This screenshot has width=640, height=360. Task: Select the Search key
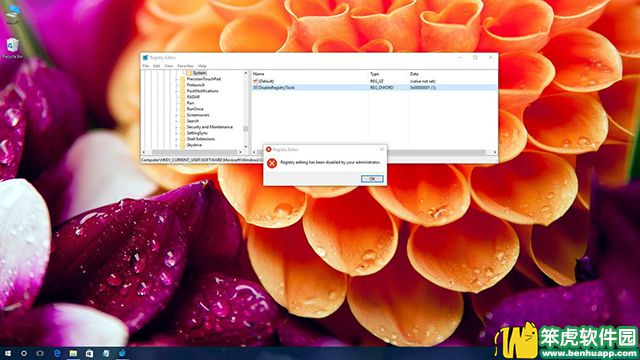(193, 121)
